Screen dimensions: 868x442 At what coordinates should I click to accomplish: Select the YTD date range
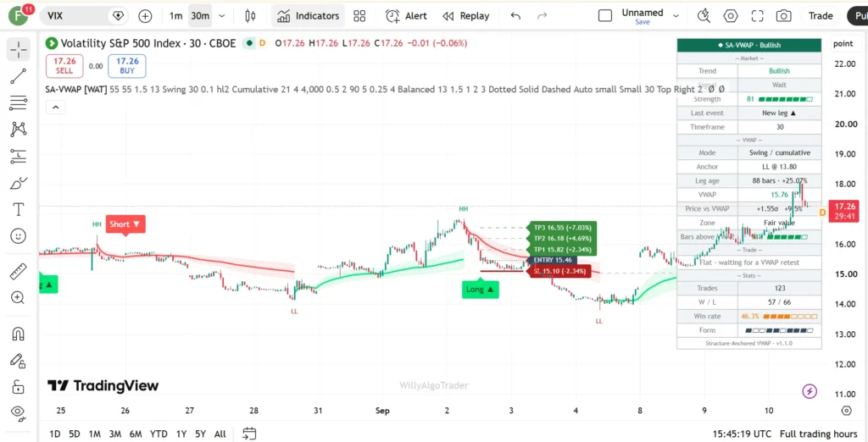(159, 434)
